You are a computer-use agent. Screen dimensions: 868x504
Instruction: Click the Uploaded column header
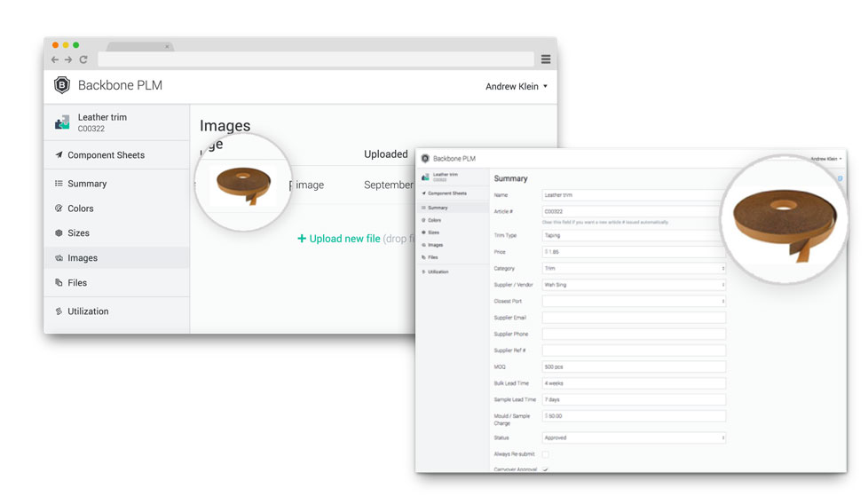click(386, 154)
